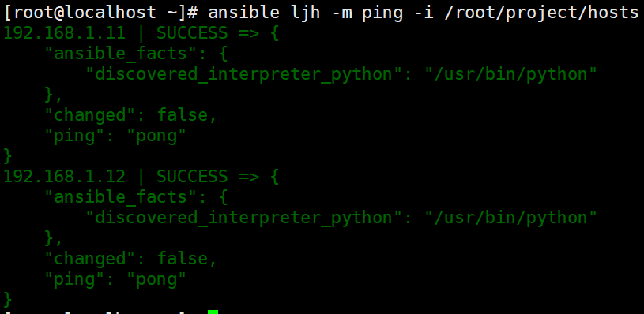The height and width of the screenshot is (314, 644).
Task: Click the first '"ansible_facts"' key
Action: point(121,54)
